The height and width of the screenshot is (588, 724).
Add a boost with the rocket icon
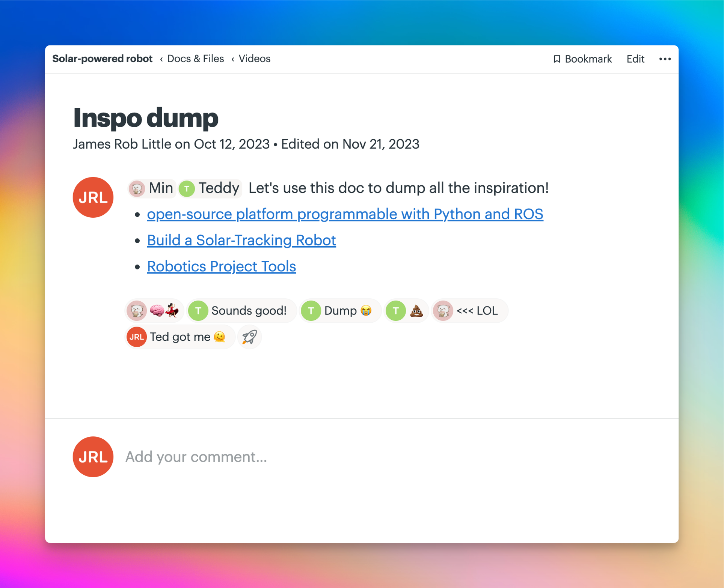[249, 337]
